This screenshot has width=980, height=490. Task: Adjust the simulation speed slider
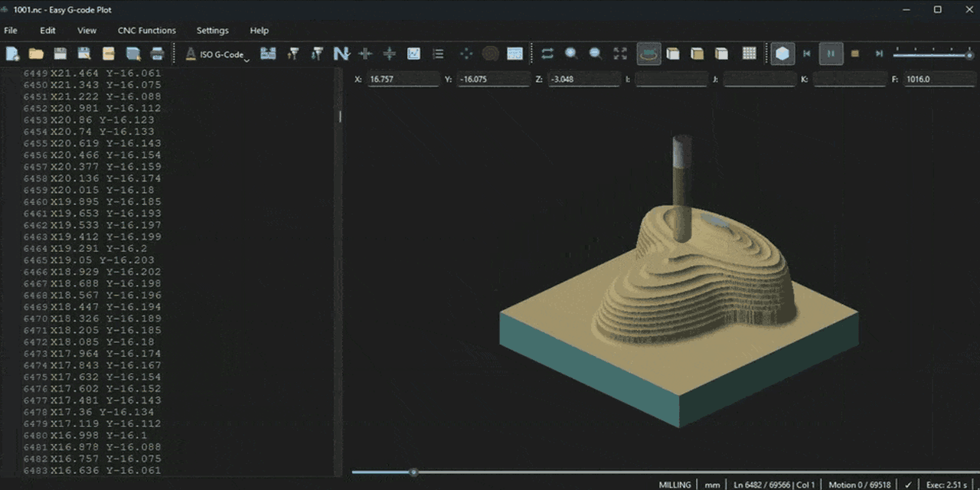[933, 54]
